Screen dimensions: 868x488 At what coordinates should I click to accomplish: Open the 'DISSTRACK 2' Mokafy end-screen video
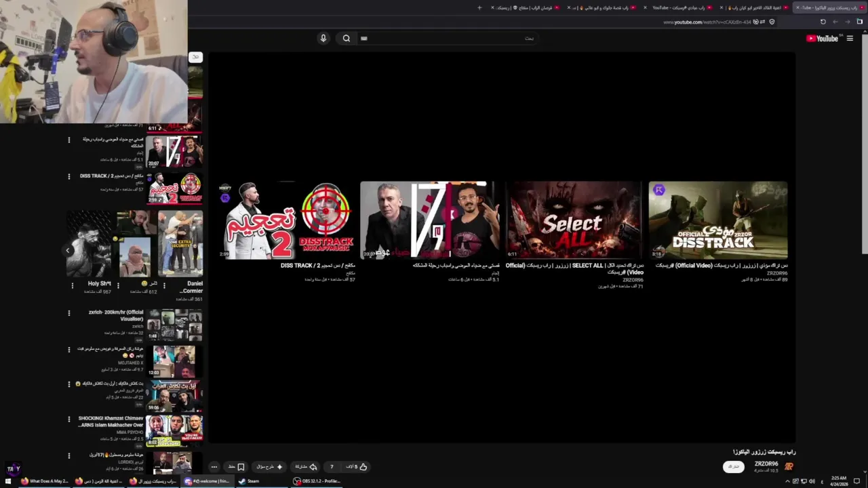point(287,220)
